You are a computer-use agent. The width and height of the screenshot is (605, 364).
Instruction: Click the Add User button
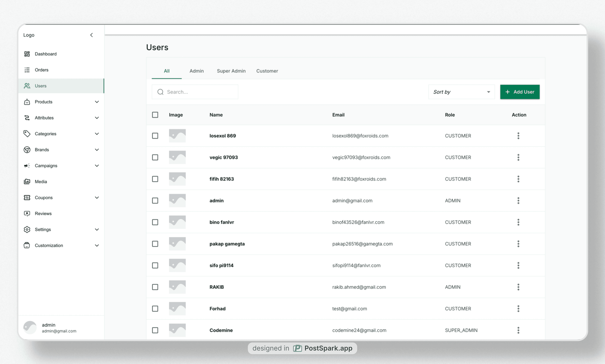[520, 92]
